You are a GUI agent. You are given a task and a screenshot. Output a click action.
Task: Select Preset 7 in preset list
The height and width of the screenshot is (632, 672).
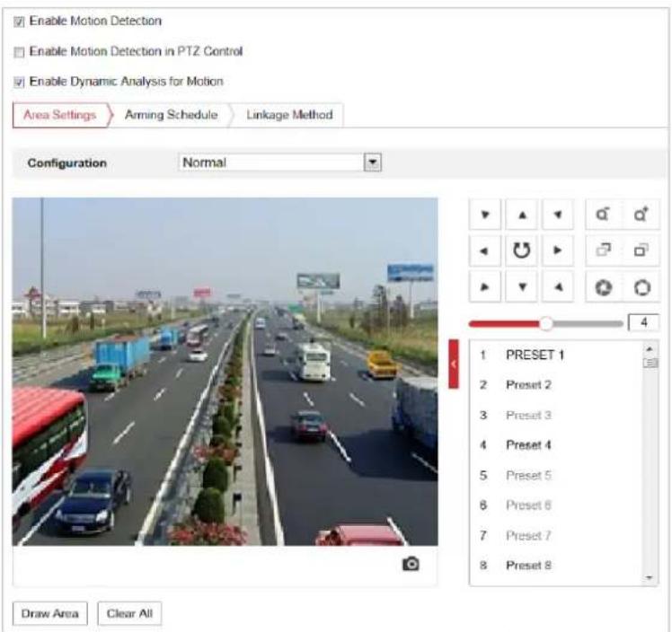click(x=556, y=536)
